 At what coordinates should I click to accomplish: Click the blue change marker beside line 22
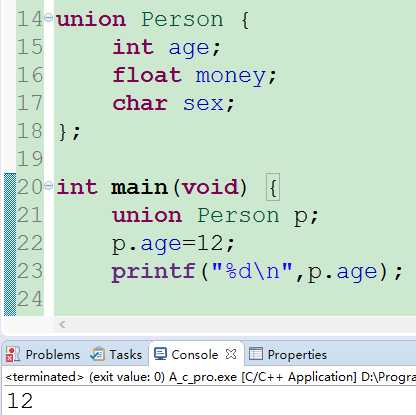[10, 243]
